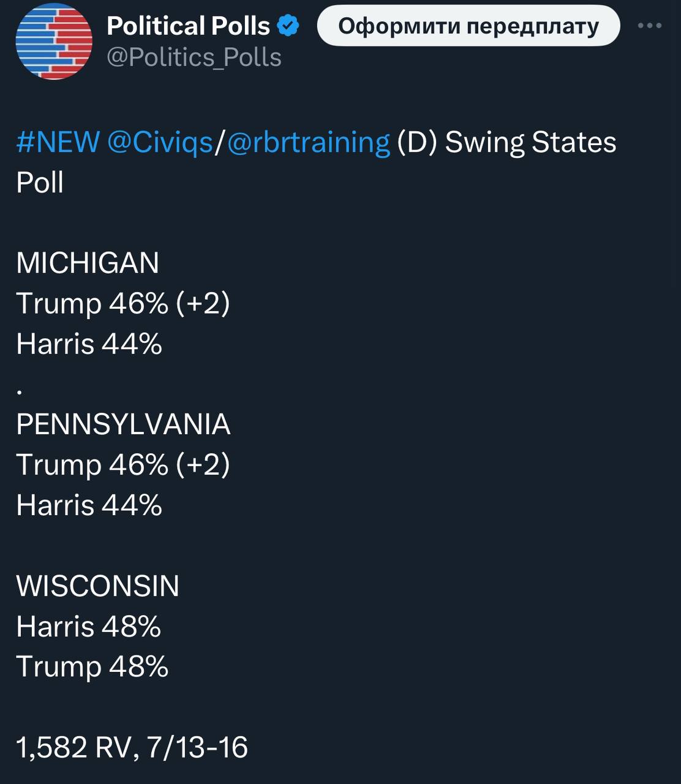681x784 pixels.
Task: Open the @rbrtraining mention link
Action: (x=308, y=142)
